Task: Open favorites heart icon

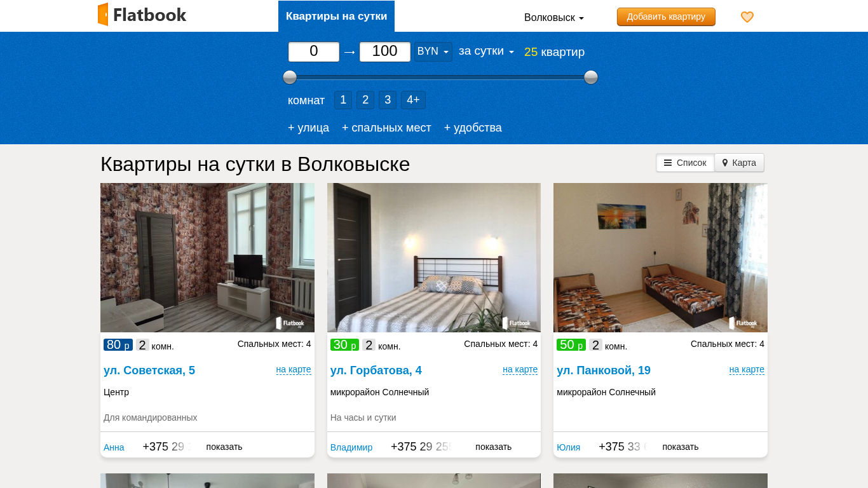Action: click(747, 17)
